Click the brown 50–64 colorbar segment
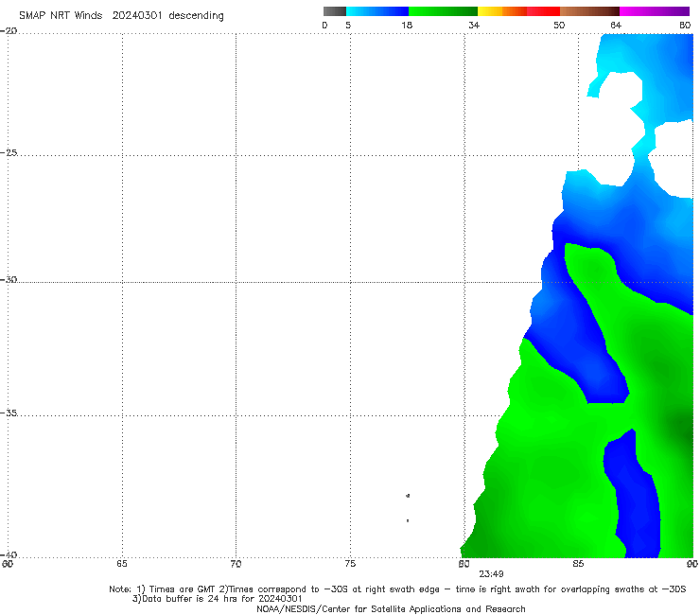The image size is (700, 615). click(589, 11)
